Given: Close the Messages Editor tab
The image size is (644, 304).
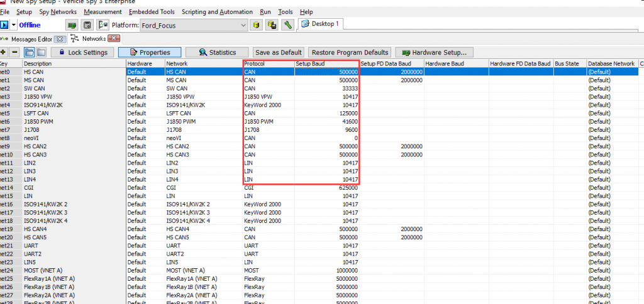Looking at the screenshot, I should pyautogui.click(x=60, y=39).
